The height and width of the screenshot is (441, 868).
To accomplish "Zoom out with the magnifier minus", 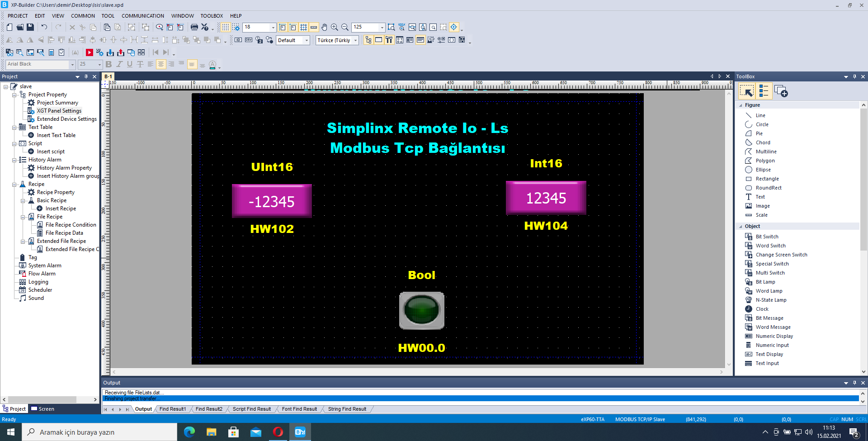I will tap(345, 27).
